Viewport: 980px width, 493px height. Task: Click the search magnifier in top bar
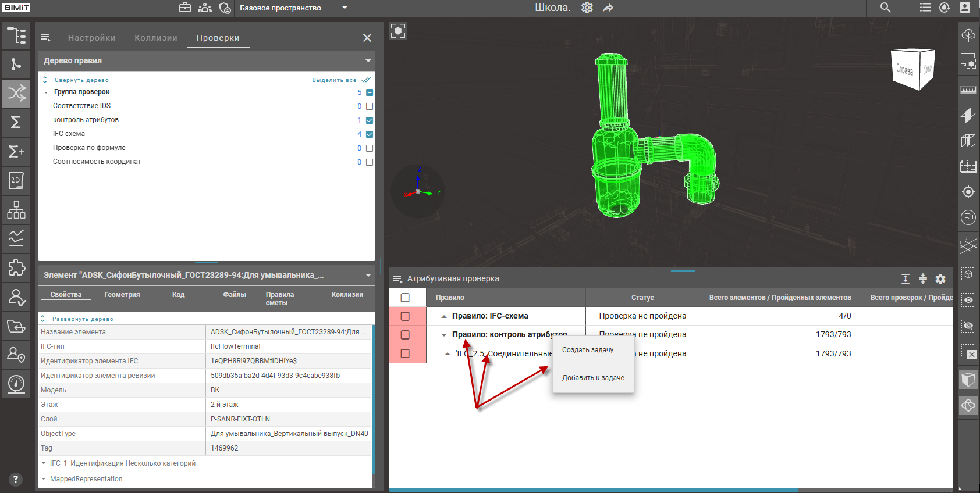point(885,8)
